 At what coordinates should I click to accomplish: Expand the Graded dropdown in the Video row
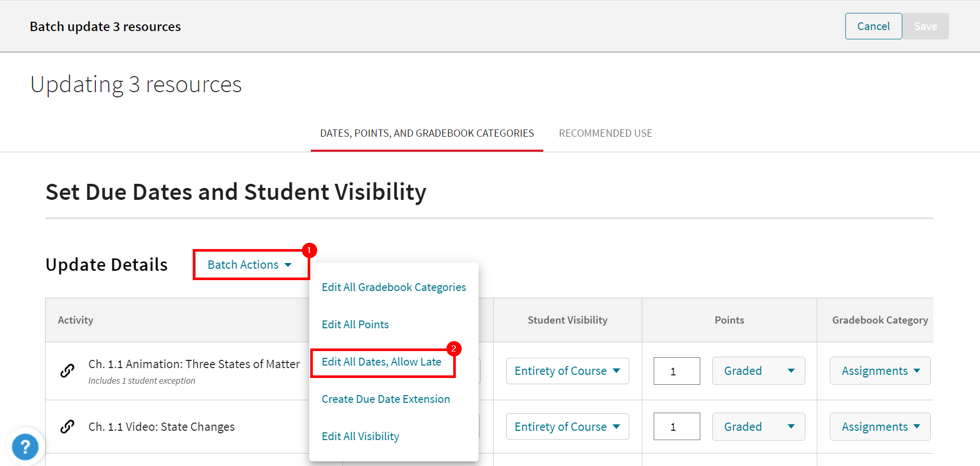point(758,426)
